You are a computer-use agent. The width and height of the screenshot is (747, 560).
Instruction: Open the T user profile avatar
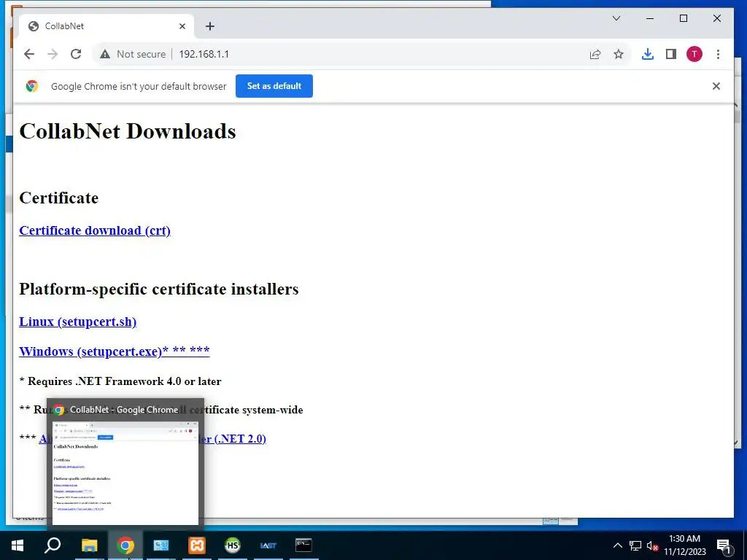[x=694, y=54]
